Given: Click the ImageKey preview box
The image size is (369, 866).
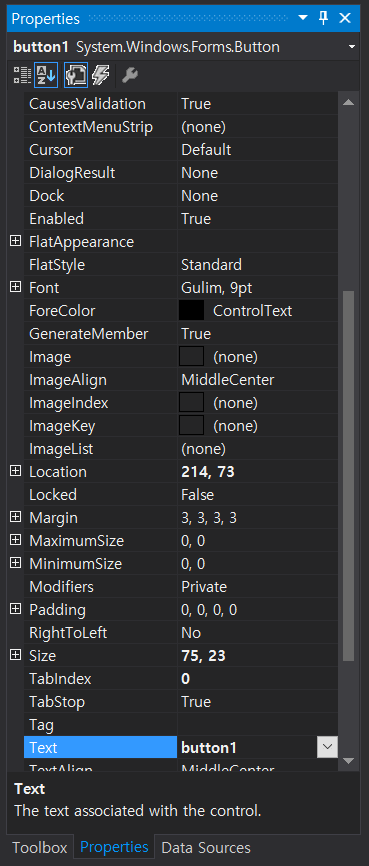Looking at the screenshot, I should 192,426.
